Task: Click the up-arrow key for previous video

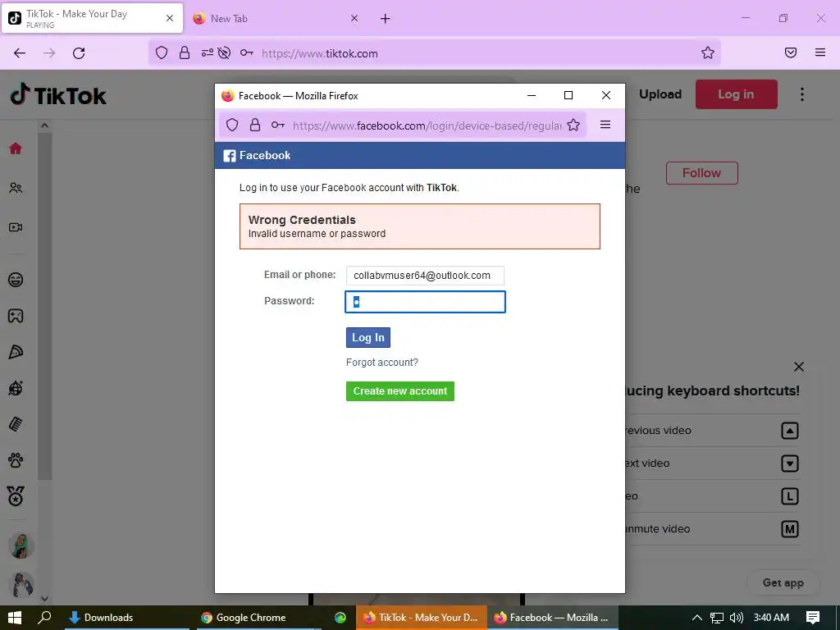Action: click(790, 431)
